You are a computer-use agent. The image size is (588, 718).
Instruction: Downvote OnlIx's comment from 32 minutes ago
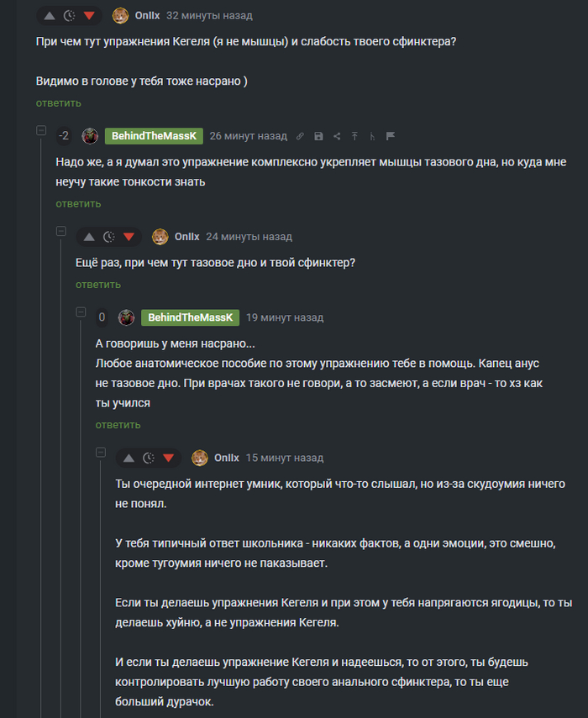pyautogui.click(x=89, y=16)
